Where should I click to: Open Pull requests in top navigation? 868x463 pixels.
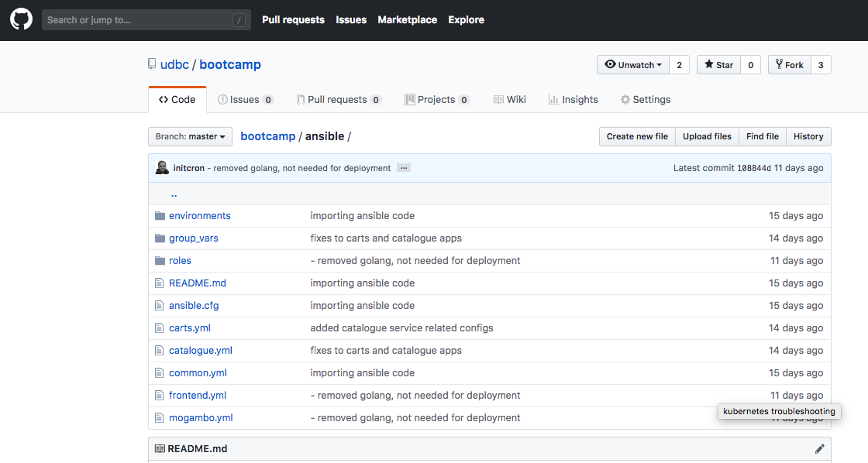[294, 20]
